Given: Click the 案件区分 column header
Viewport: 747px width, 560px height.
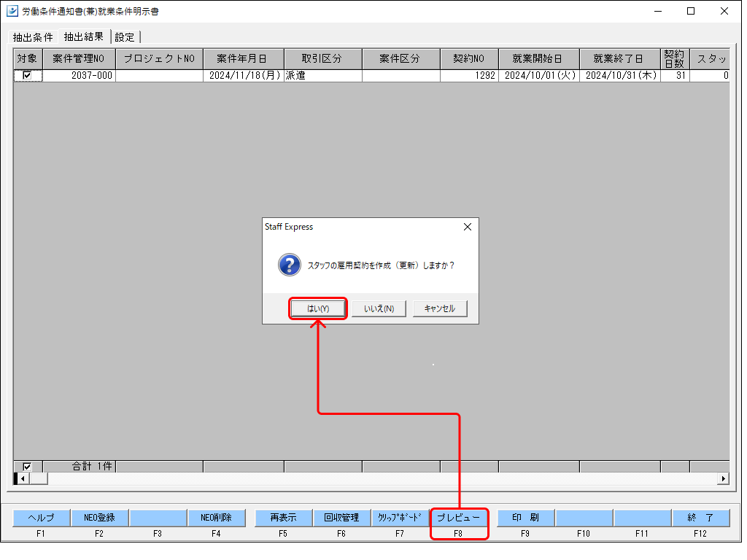Looking at the screenshot, I should pyautogui.click(x=401, y=58).
